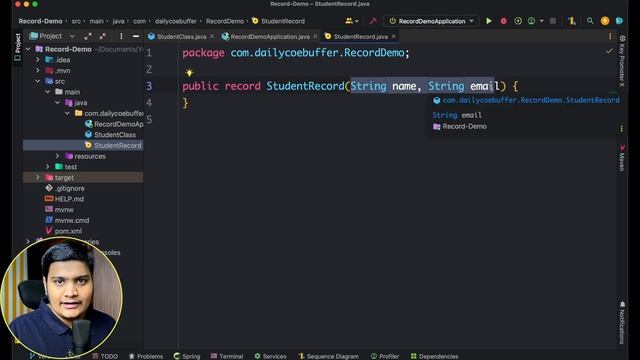
Task: Open the Git branch icon in toolbar
Action: 571,21
